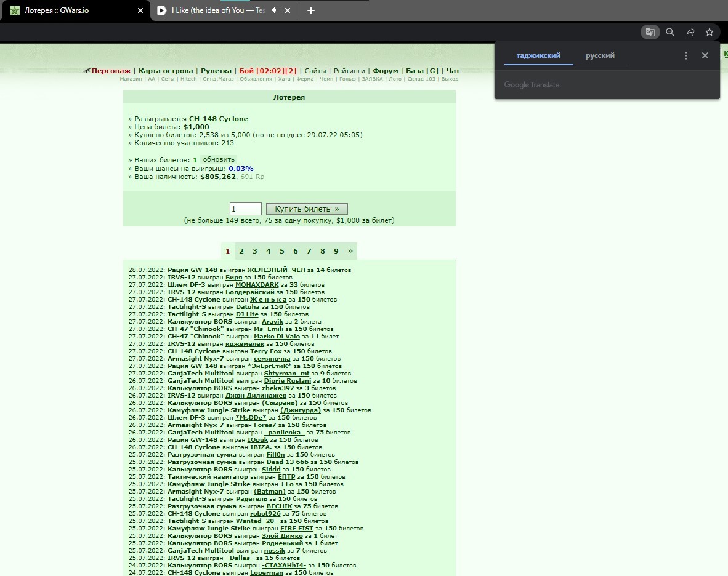This screenshot has height=576, width=728.
Task: Open translate popup three-dot options menu
Action: pos(686,55)
